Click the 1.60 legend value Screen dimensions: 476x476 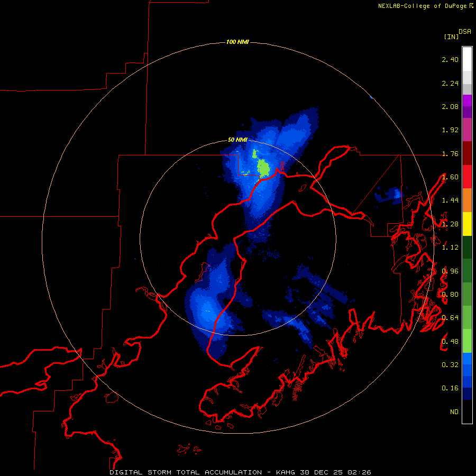click(450, 177)
